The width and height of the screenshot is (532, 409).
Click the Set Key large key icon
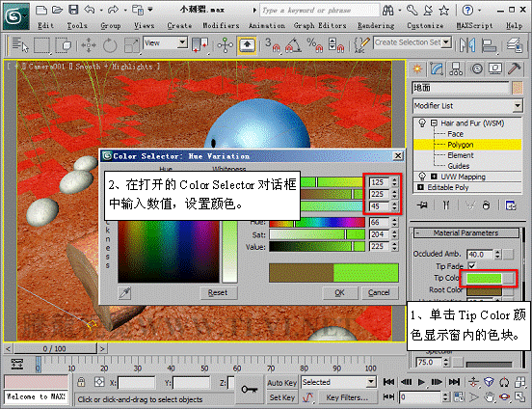[249, 390]
